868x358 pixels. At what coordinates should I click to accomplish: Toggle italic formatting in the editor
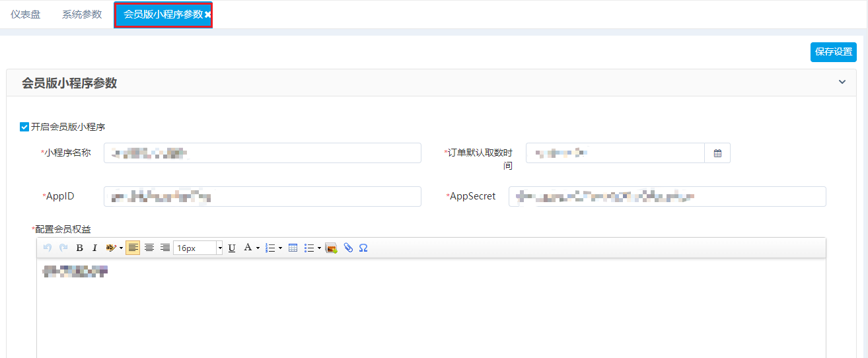(x=94, y=248)
